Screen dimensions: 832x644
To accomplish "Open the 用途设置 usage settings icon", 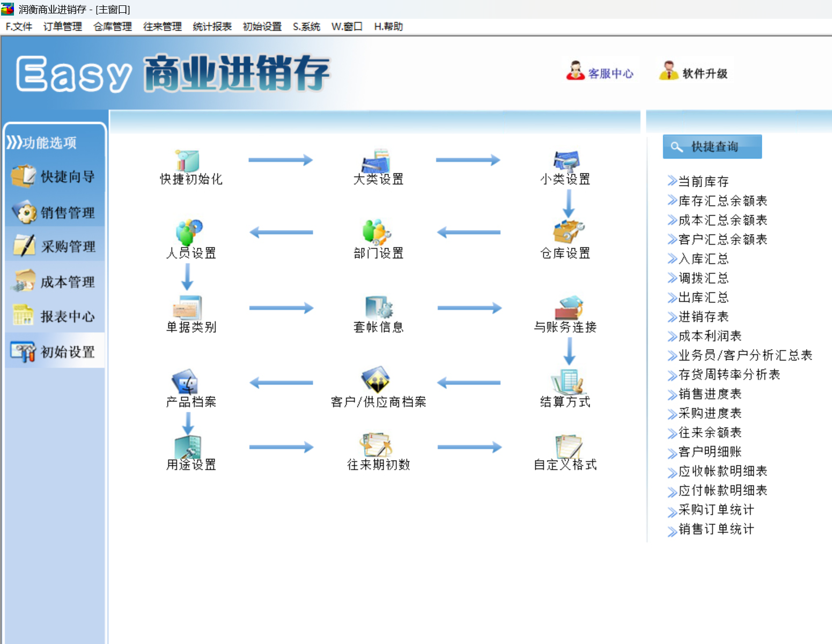I will [x=187, y=446].
